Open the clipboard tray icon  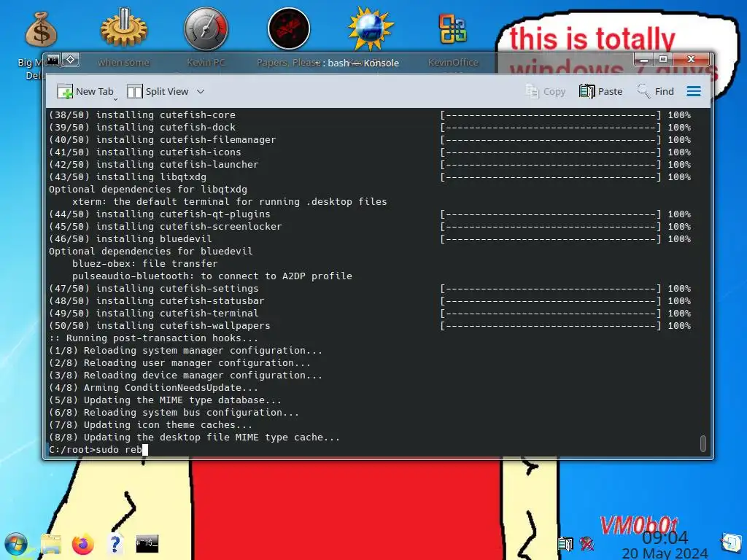[565, 543]
